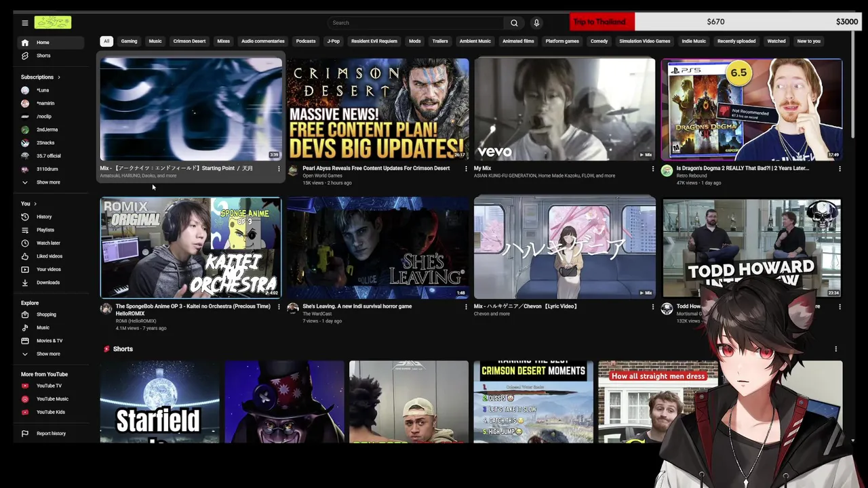Select the J-Pop filter chip
This screenshot has height=488, width=868.
[334, 41]
